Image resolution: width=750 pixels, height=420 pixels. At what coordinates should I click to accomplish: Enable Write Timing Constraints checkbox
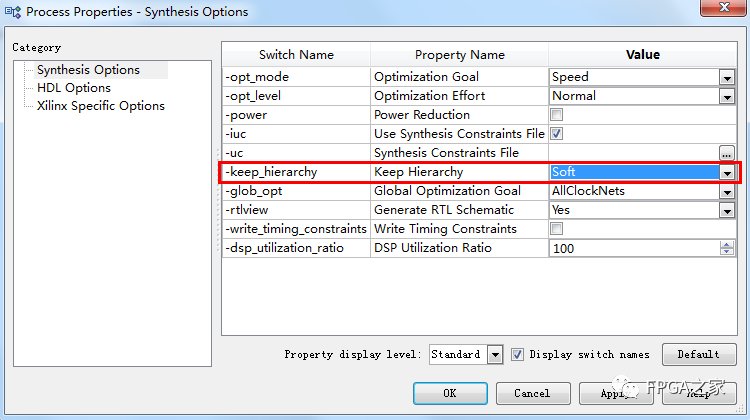[557, 229]
